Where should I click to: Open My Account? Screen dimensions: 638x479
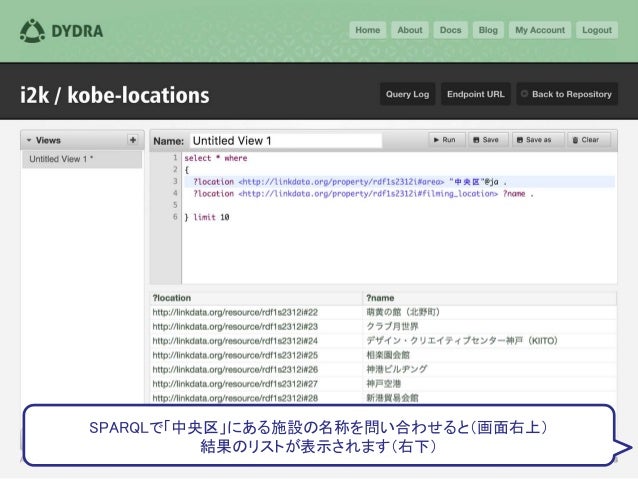540,30
